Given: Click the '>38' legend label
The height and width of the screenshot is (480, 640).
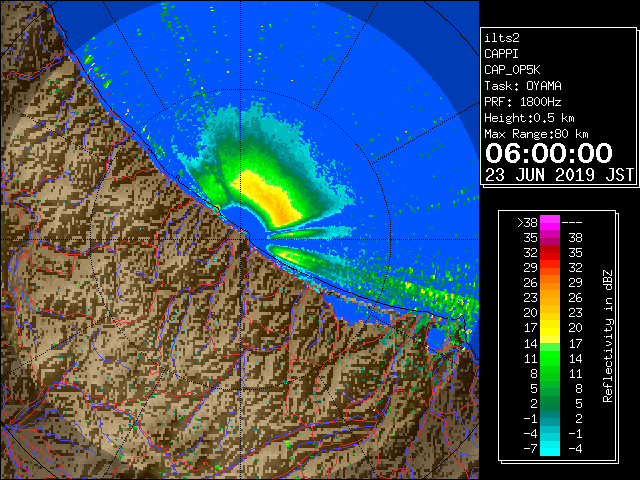Looking at the screenshot, I should [x=527, y=223].
